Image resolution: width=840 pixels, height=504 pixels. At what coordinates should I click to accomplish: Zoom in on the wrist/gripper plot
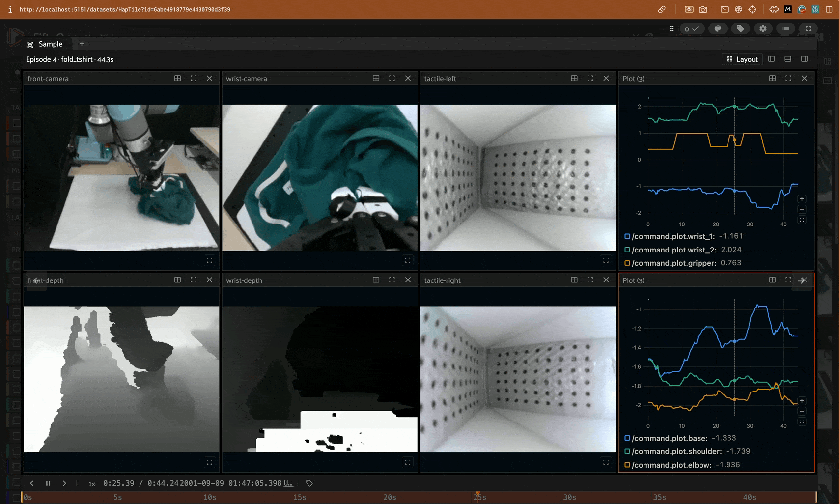[x=802, y=199]
